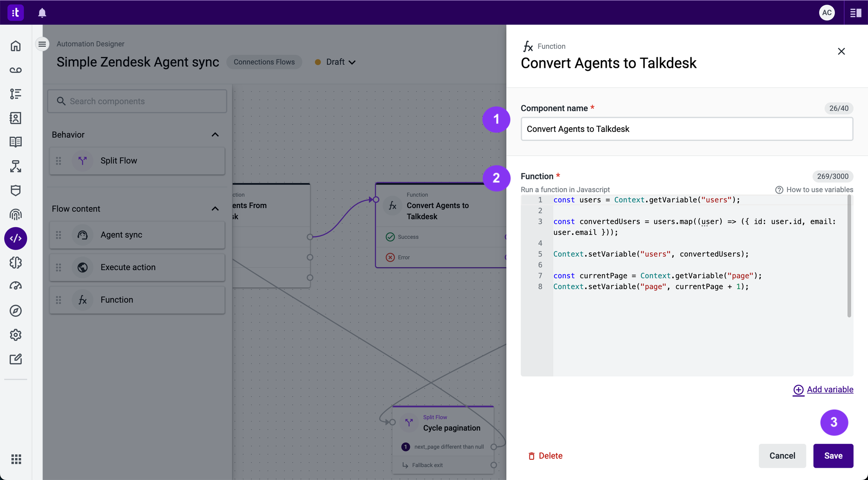Click line 7 of the code editor
Image resolution: width=868 pixels, height=480 pixels.
(x=658, y=276)
